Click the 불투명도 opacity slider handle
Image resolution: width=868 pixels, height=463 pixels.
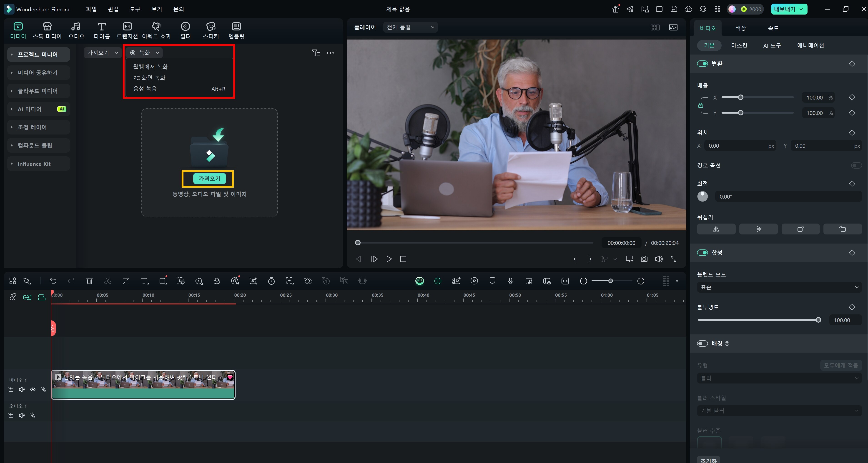[818, 320]
